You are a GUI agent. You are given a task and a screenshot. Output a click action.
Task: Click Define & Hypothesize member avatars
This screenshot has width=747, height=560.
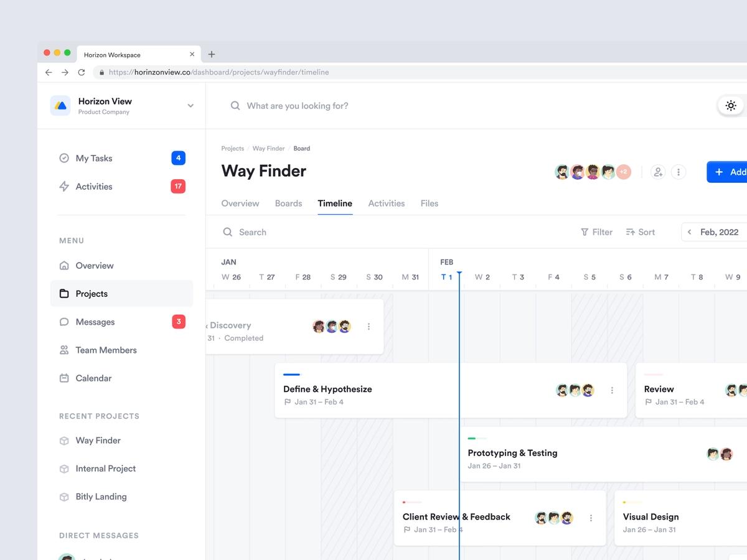tap(575, 390)
